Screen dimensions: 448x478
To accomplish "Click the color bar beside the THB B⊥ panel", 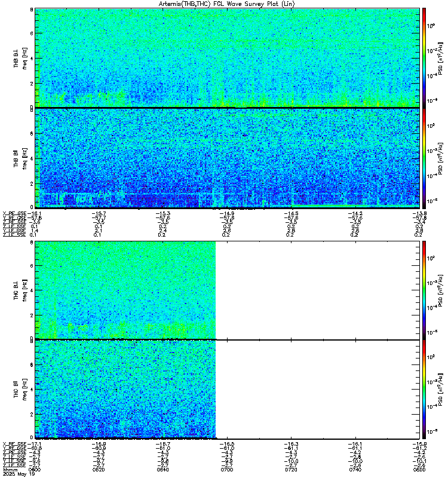I will [x=424, y=57].
